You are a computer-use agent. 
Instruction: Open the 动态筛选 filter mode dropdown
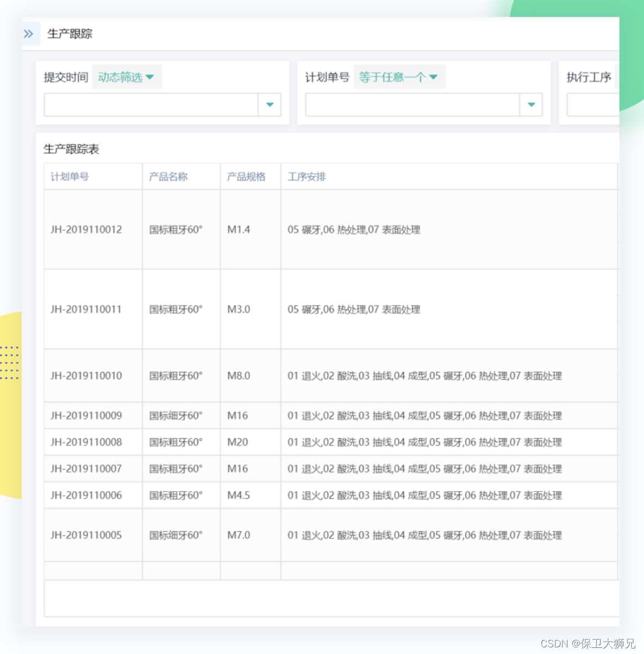(126, 77)
